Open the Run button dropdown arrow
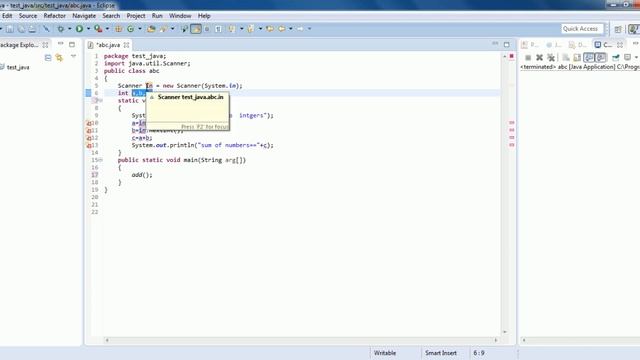640x360 pixels. (x=88, y=29)
